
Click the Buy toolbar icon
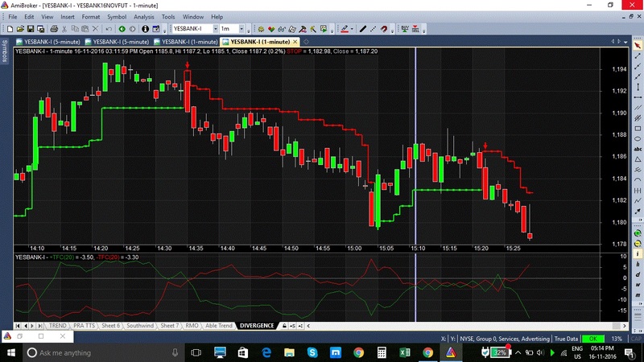pyautogui.click(x=405, y=29)
